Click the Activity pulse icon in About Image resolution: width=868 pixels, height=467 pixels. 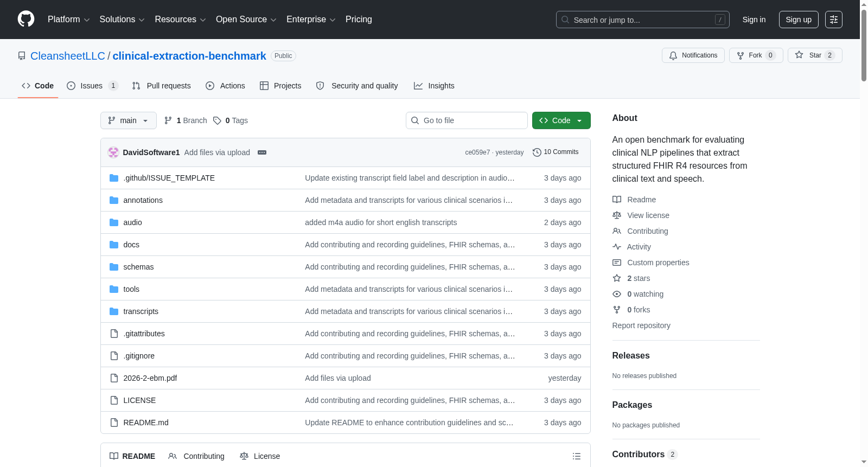tap(617, 247)
